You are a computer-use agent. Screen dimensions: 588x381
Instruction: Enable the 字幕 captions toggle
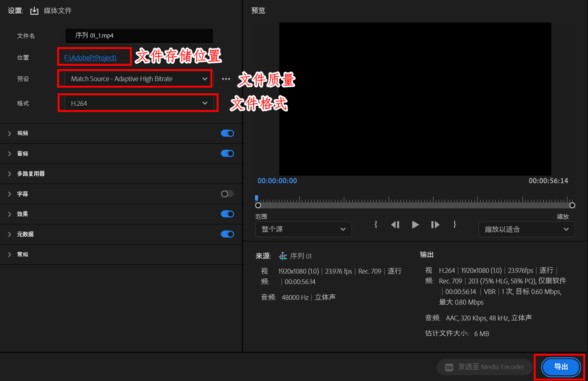(227, 194)
